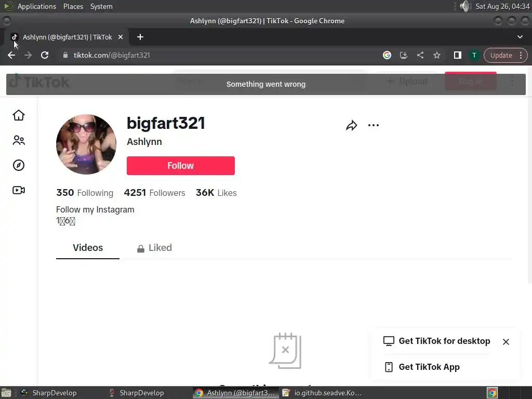Image resolution: width=532 pixels, height=399 pixels.
Task: Click the Ashlynn profile picture
Action: tap(86, 144)
